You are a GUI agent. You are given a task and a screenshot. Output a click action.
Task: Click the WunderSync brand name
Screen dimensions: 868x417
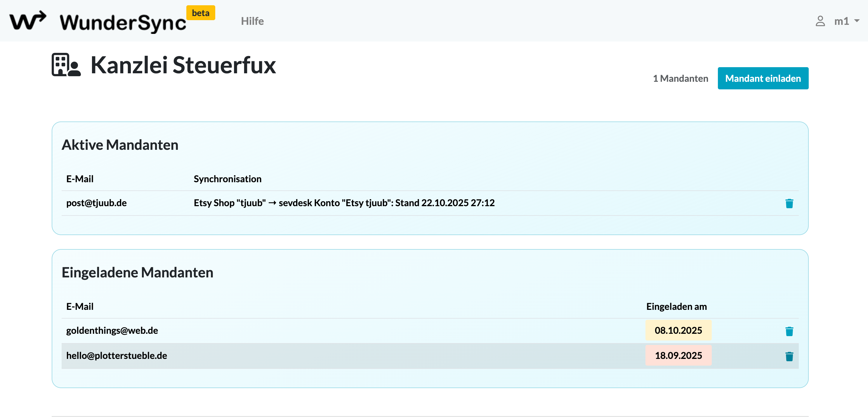click(x=123, y=23)
